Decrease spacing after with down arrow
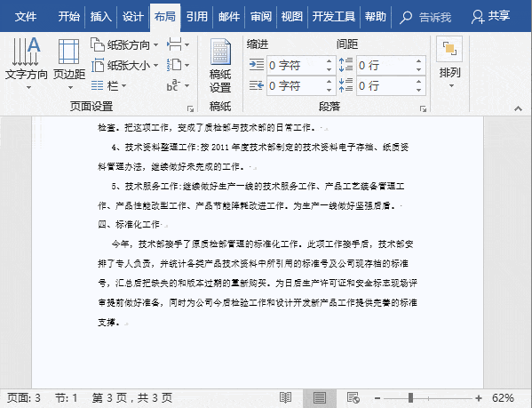 pyautogui.click(x=418, y=91)
